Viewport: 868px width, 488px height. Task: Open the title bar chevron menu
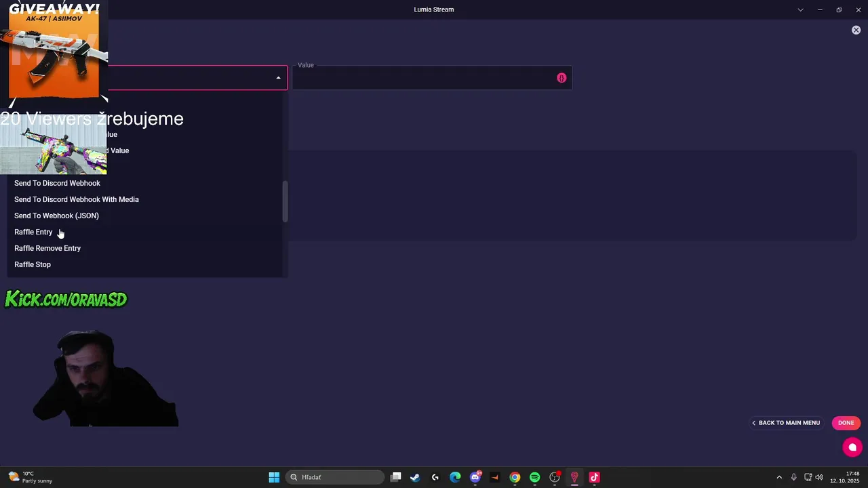pyautogui.click(x=800, y=9)
